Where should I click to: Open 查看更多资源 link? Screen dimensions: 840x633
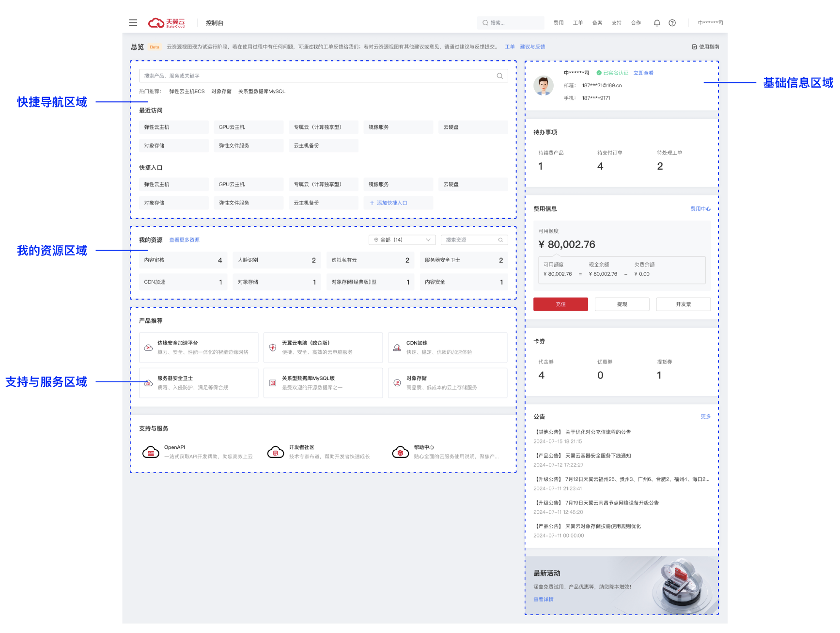(x=185, y=240)
